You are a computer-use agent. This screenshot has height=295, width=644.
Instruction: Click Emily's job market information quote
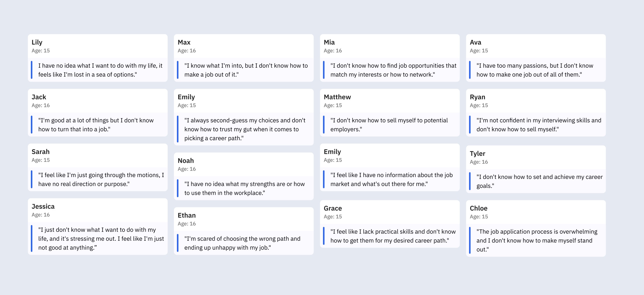pyautogui.click(x=391, y=179)
